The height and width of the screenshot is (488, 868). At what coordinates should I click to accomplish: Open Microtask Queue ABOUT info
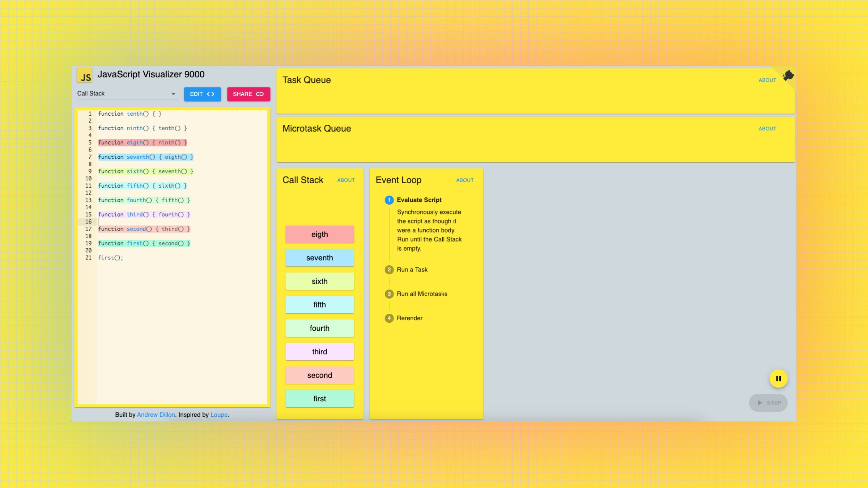click(767, 129)
